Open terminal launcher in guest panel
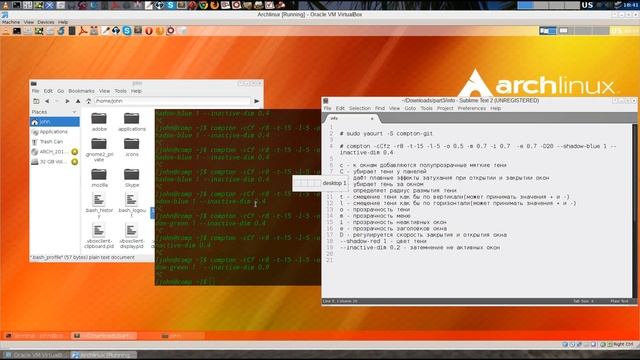The height and width of the screenshot is (360, 640). (x=17, y=31)
